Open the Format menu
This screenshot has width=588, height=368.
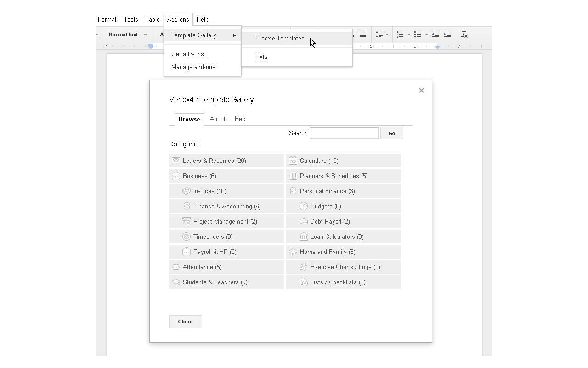coord(107,19)
